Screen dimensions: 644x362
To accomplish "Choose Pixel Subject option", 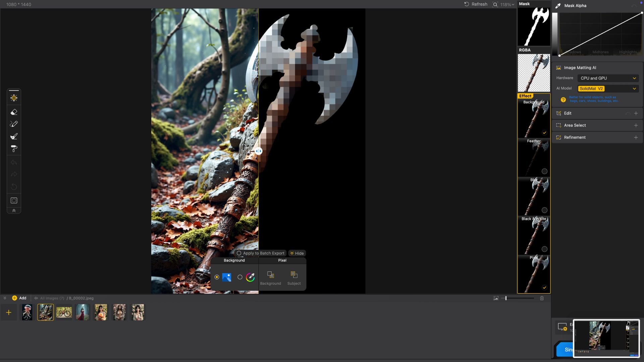I will click(x=294, y=278).
